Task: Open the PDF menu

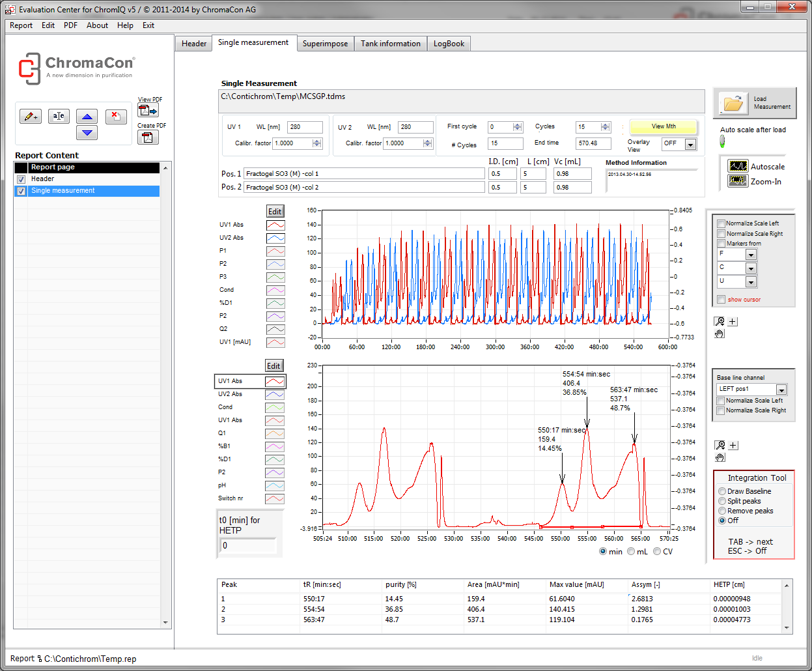Action: pos(70,25)
